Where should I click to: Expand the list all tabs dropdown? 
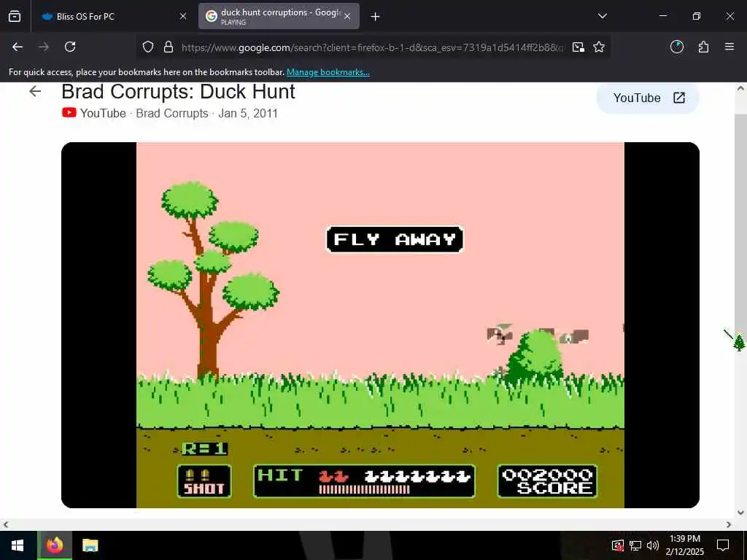click(602, 16)
